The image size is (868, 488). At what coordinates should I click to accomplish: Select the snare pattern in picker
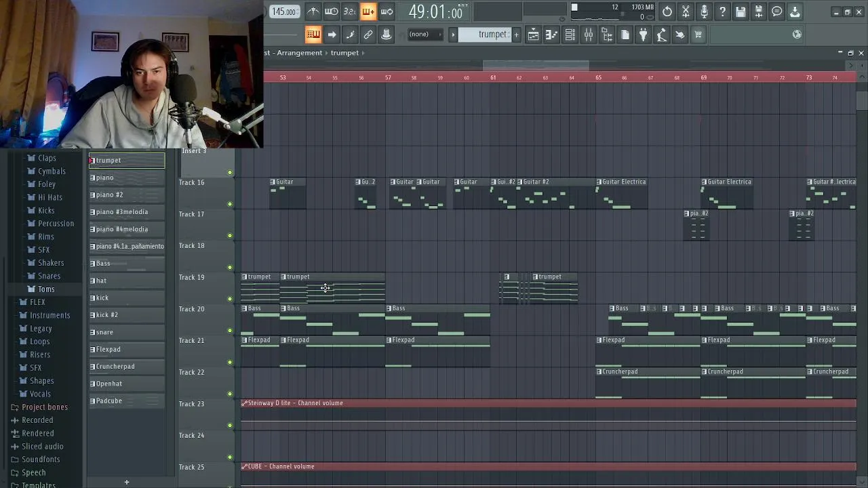(127, 332)
